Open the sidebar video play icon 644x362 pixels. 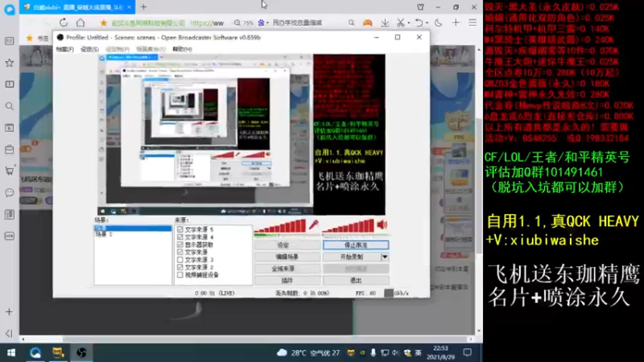pos(9,128)
